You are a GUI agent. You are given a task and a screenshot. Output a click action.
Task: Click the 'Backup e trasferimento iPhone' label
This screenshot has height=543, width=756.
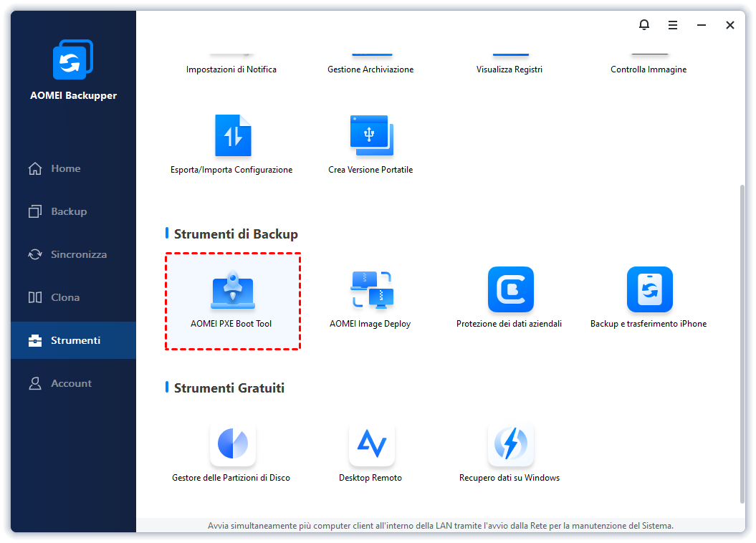(x=649, y=324)
